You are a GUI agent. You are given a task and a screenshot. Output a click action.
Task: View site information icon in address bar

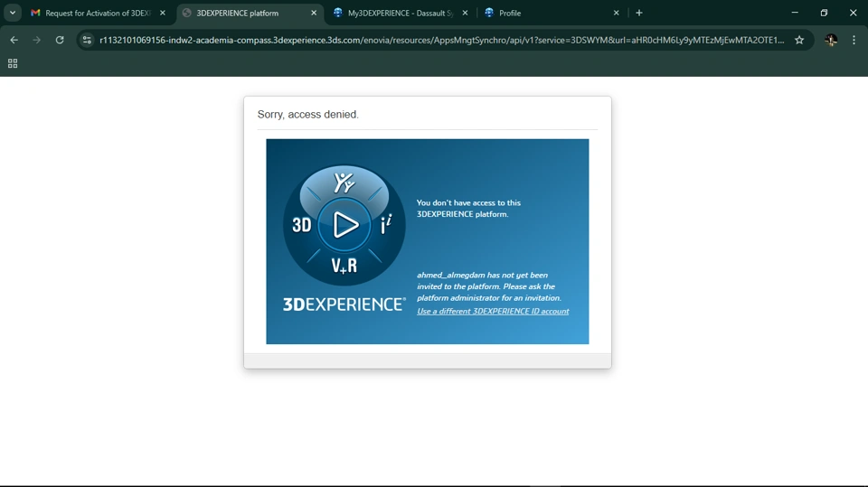click(87, 40)
